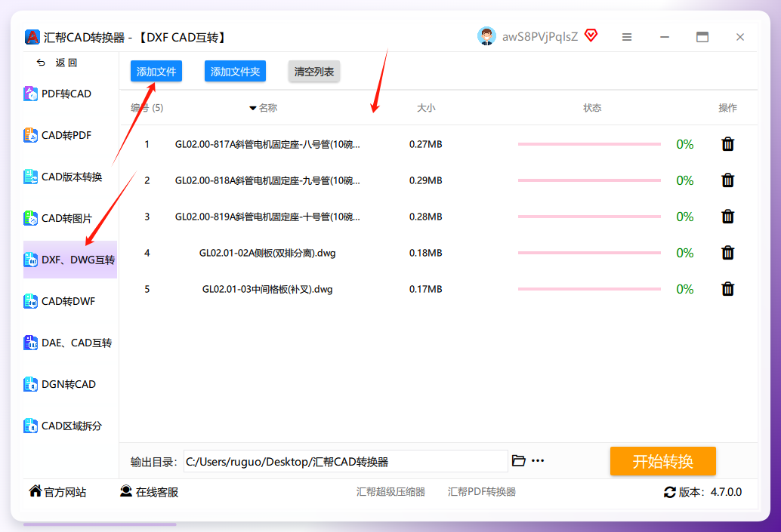This screenshot has height=532, width=781.
Task: Open the 官方网站 link
Action: click(57, 492)
